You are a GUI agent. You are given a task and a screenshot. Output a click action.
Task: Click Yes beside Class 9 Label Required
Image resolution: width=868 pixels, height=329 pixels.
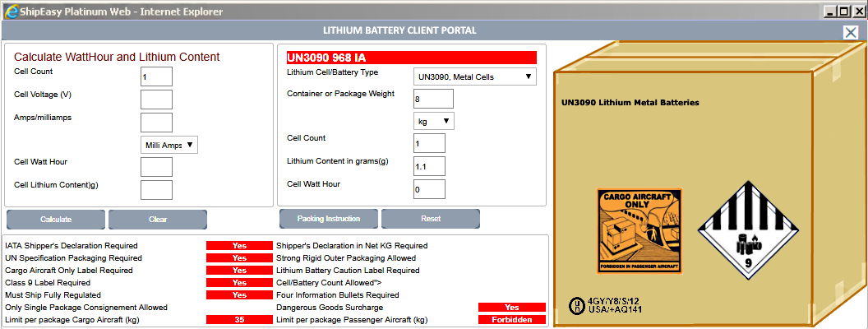click(x=239, y=282)
